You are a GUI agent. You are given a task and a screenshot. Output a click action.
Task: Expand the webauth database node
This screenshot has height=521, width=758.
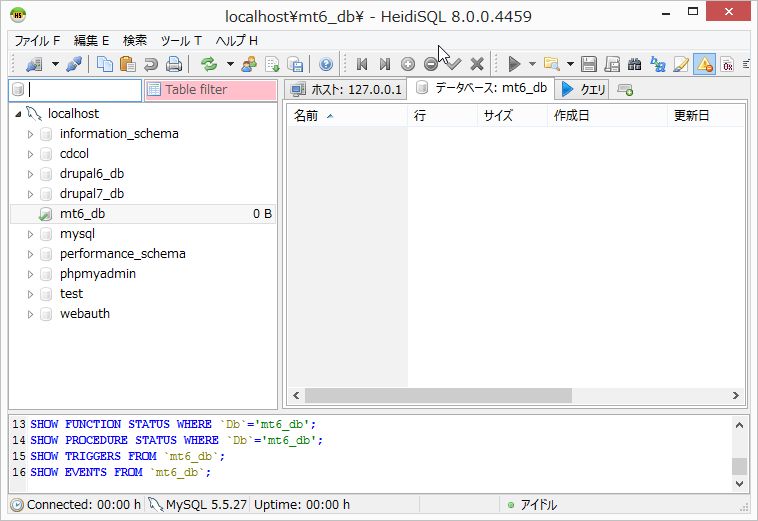pyautogui.click(x=30, y=314)
